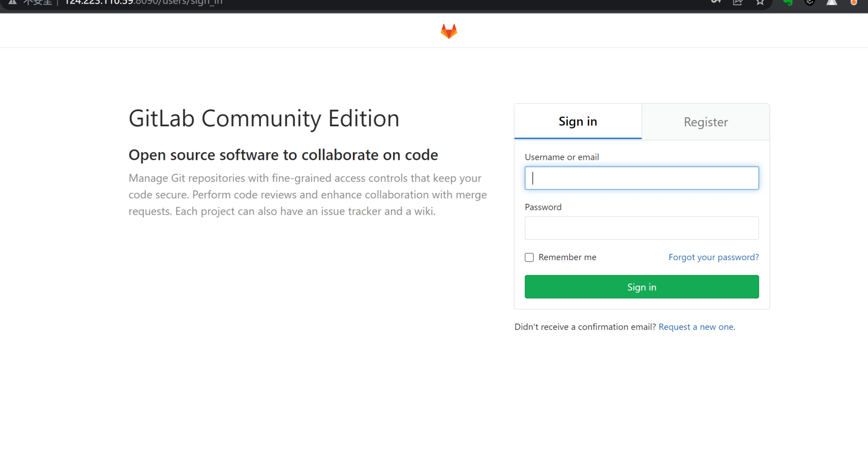This screenshot has height=452, width=868.
Task: Click the 'Username or email' label
Action: tap(562, 157)
